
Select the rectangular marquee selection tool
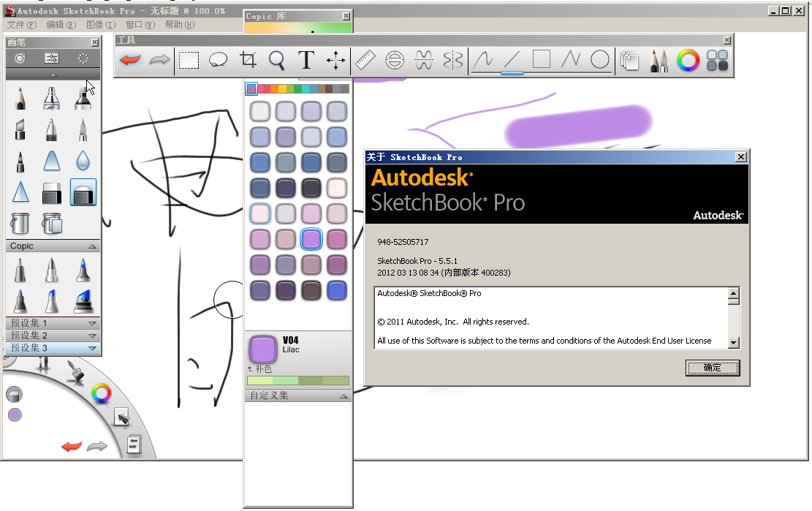[x=189, y=60]
